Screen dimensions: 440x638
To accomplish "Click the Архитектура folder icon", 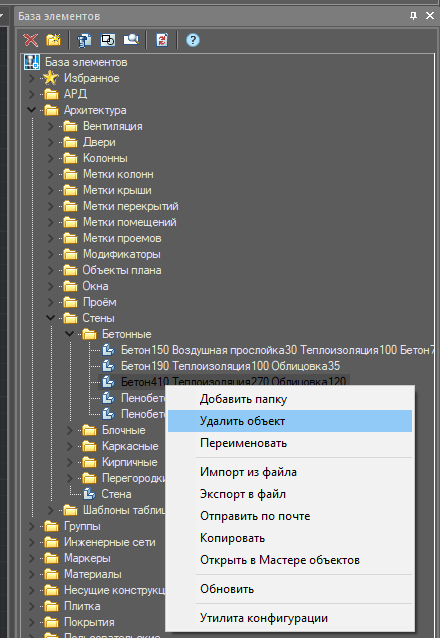I will [51, 110].
